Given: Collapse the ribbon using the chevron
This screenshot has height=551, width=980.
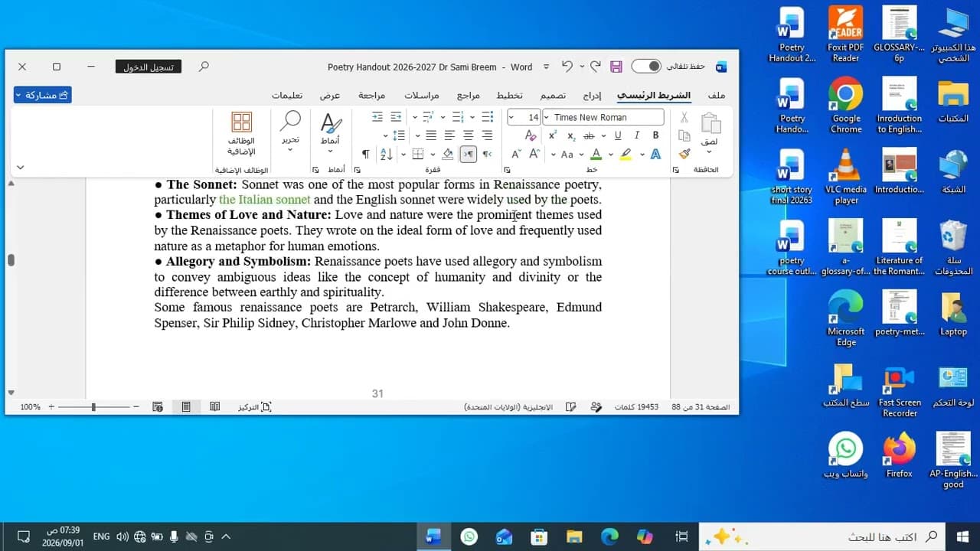Looking at the screenshot, I should coord(21,168).
